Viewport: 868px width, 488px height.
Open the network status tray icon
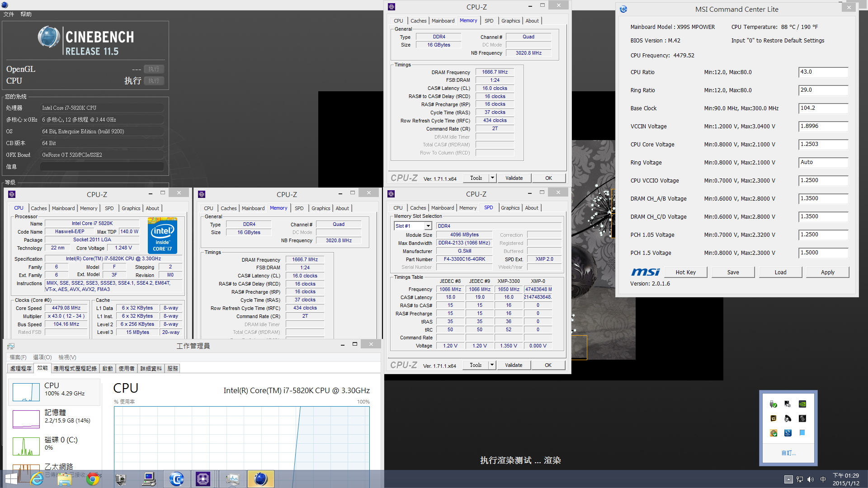coord(800,479)
